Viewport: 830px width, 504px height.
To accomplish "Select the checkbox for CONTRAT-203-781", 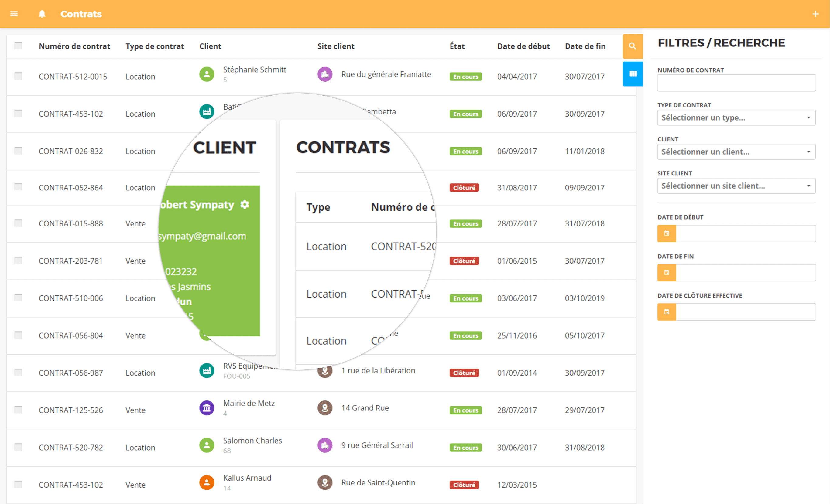I will point(18,261).
